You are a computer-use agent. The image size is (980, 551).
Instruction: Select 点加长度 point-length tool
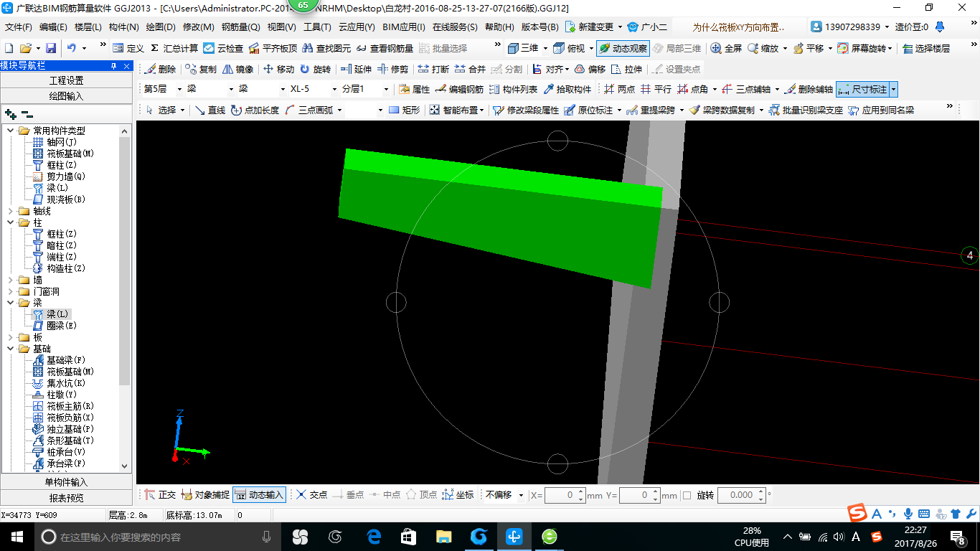pyautogui.click(x=255, y=110)
